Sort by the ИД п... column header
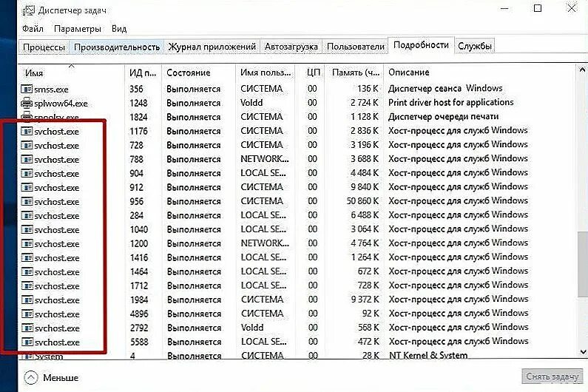Screen dimensions: 588x392 (143, 72)
